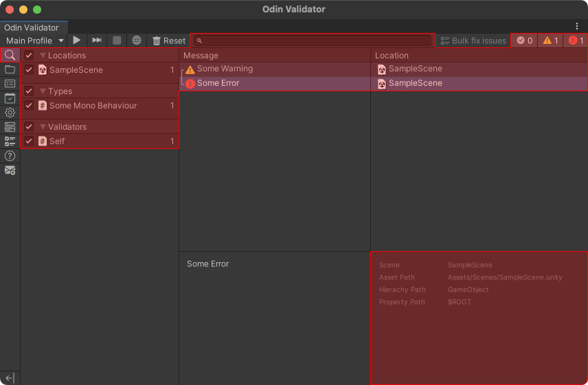Open the mail envelope sidebar icon

click(x=10, y=170)
